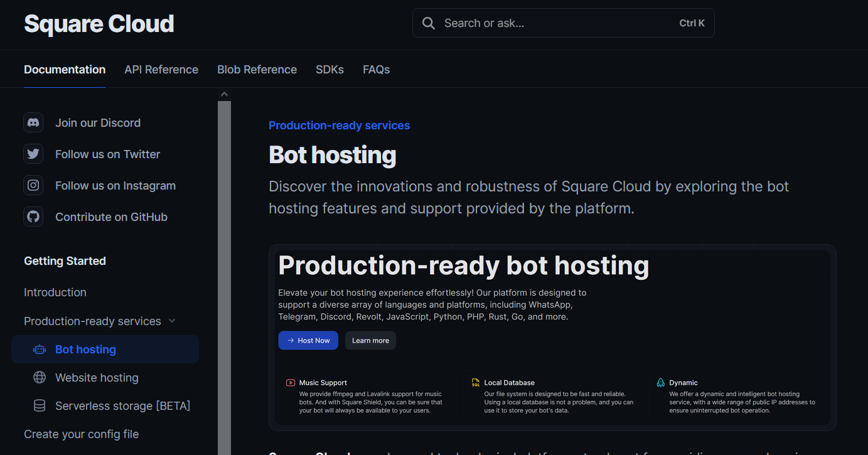Open Create your config file page
Image resolution: width=868 pixels, height=455 pixels.
(x=82, y=434)
